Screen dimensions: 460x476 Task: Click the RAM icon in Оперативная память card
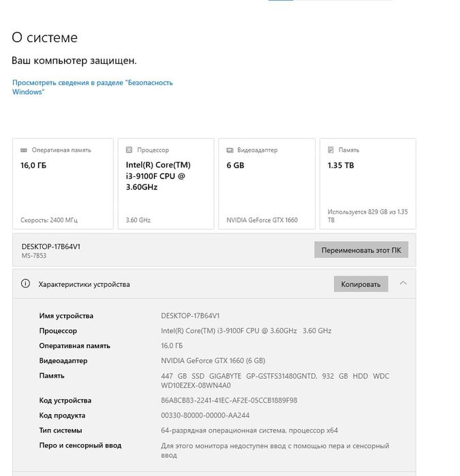(x=25, y=150)
